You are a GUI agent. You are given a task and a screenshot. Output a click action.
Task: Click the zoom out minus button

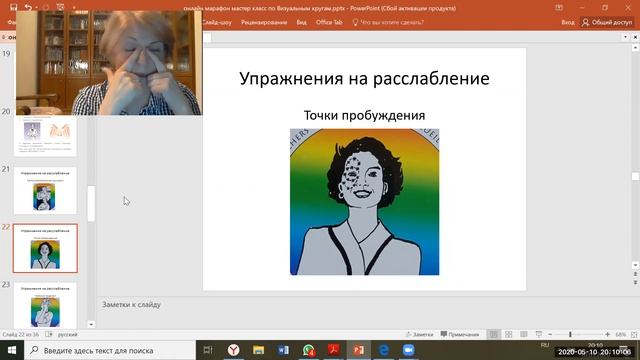(550, 335)
